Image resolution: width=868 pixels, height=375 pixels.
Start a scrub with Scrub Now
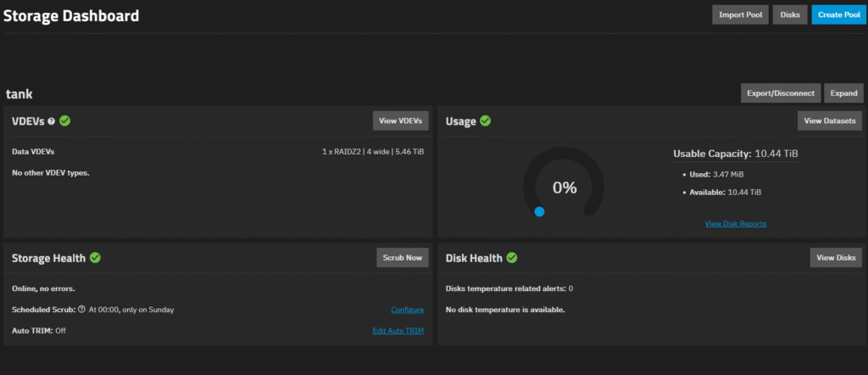coord(402,258)
